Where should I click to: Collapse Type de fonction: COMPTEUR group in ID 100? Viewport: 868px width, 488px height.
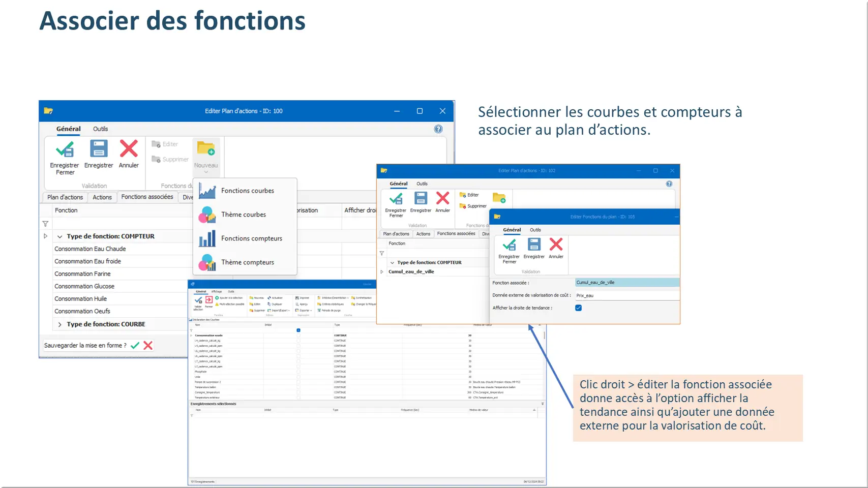(x=60, y=236)
